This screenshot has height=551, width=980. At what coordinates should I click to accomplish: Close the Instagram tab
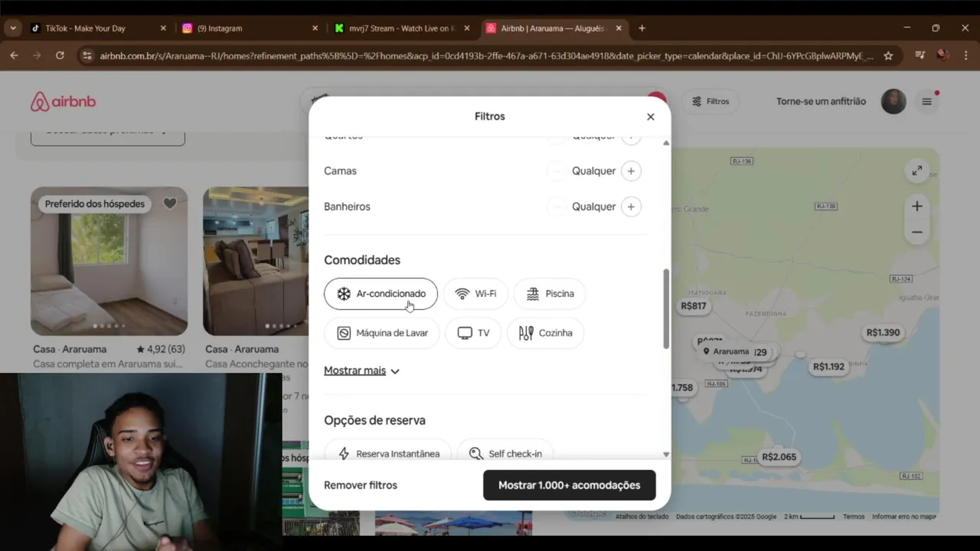pyautogui.click(x=315, y=28)
